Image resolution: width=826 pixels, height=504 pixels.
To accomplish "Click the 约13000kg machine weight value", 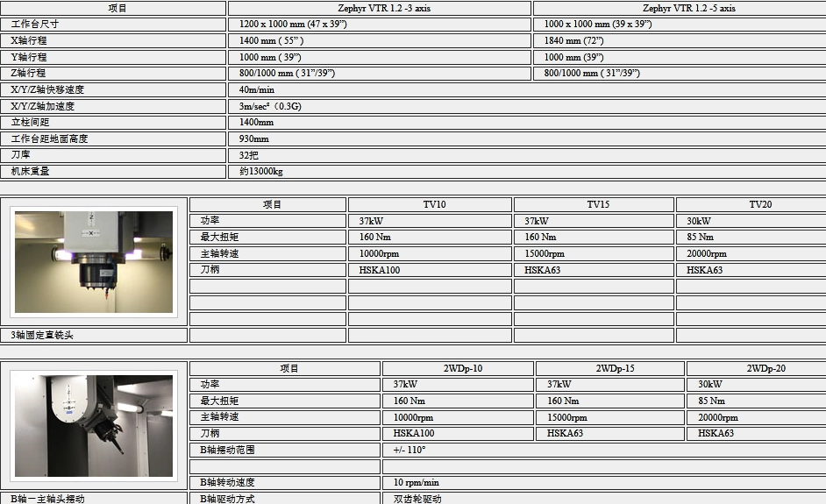I will click(x=527, y=172).
